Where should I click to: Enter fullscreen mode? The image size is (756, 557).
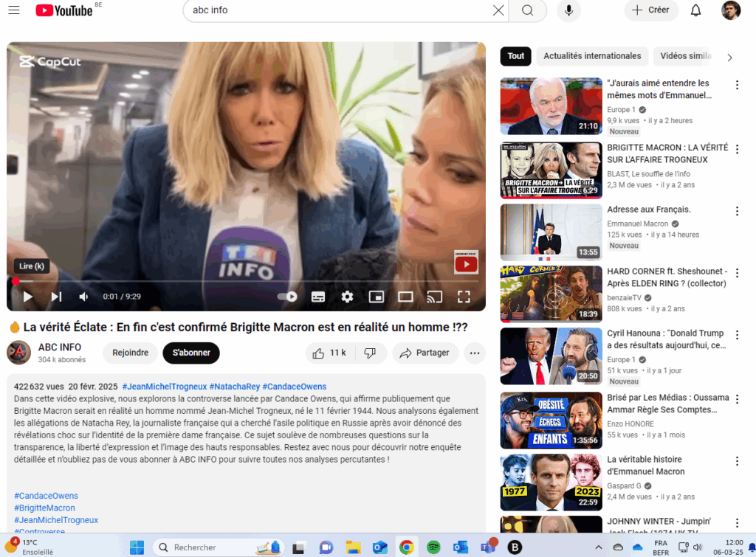point(464,297)
